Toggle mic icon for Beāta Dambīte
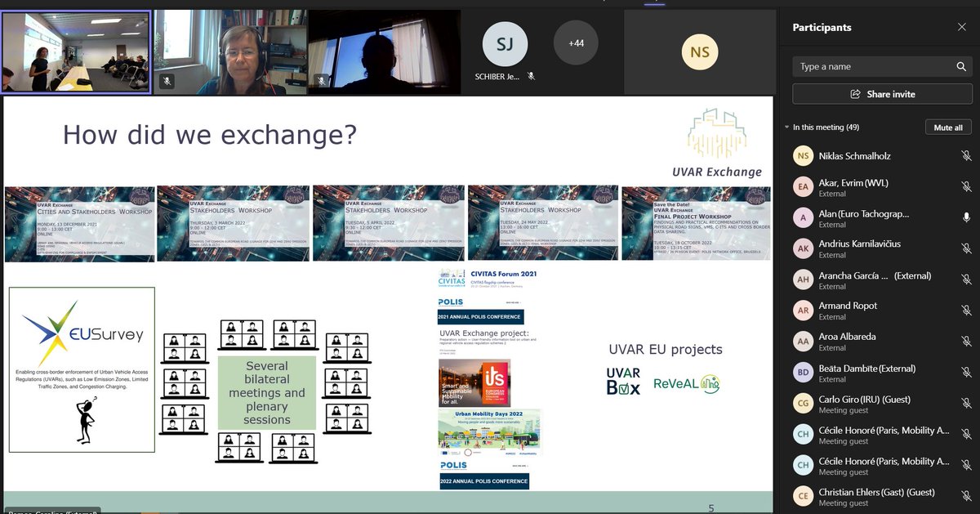Image resolution: width=980 pixels, height=514 pixels. pyautogui.click(x=966, y=373)
